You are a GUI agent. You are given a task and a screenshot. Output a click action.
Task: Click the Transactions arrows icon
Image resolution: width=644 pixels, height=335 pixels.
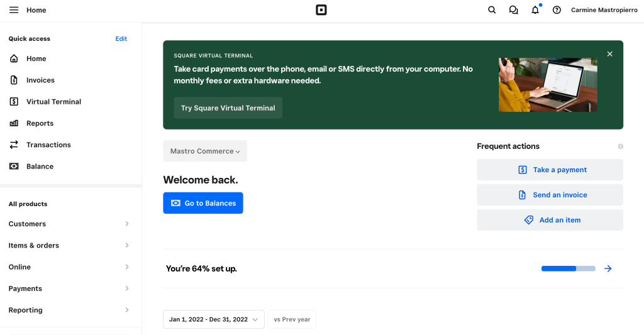click(14, 145)
